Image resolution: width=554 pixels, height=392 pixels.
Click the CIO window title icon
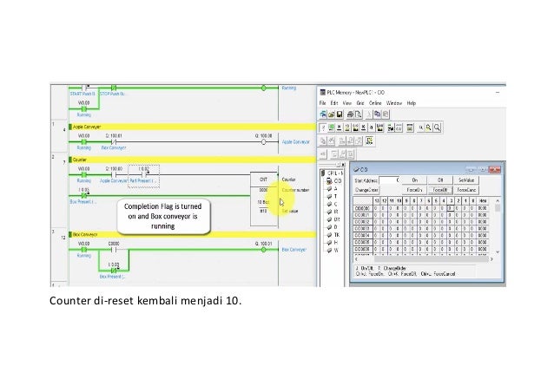pyautogui.click(x=356, y=170)
